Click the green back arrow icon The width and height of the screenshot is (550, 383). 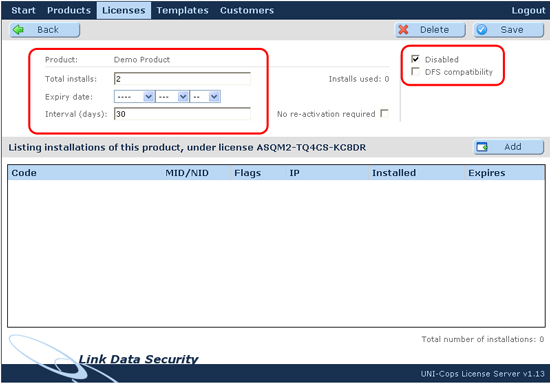click(18, 30)
